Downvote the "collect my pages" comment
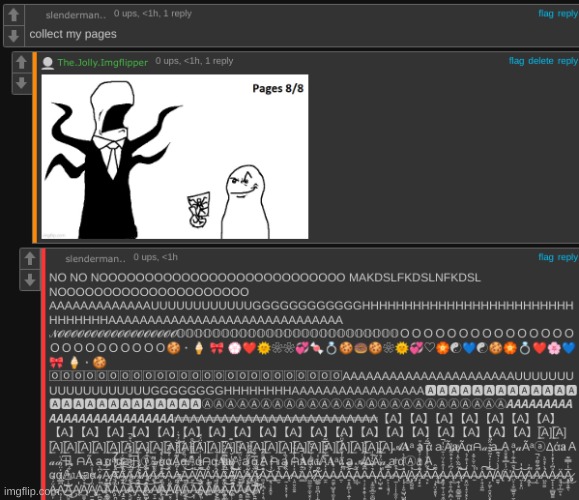The height and width of the screenshot is (500, 579). [x=14, y=36]
